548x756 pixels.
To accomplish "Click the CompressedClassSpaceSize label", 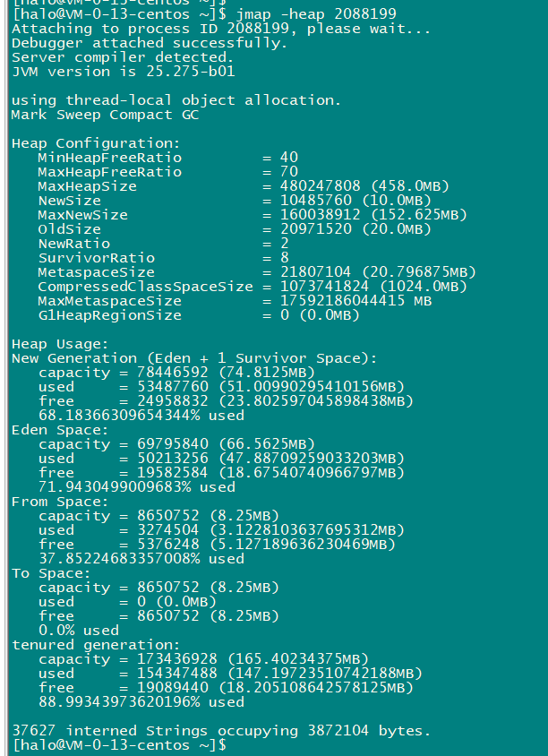I will (145, 287).
